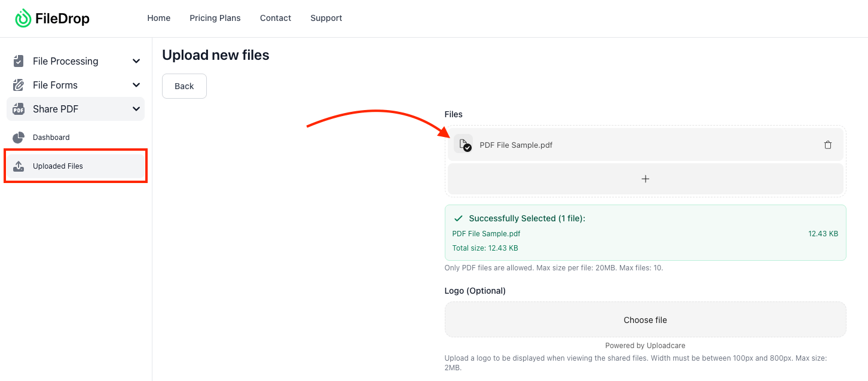Expand the File Processing chevron

[136, 61]
